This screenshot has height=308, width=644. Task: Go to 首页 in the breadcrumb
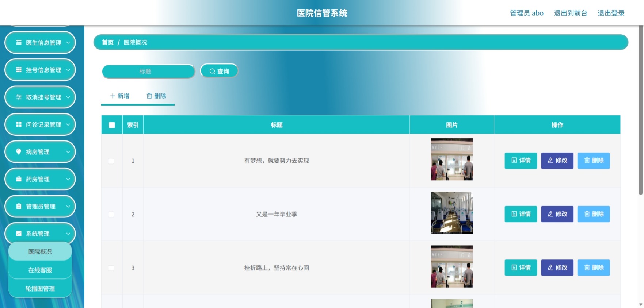(108, 42)
